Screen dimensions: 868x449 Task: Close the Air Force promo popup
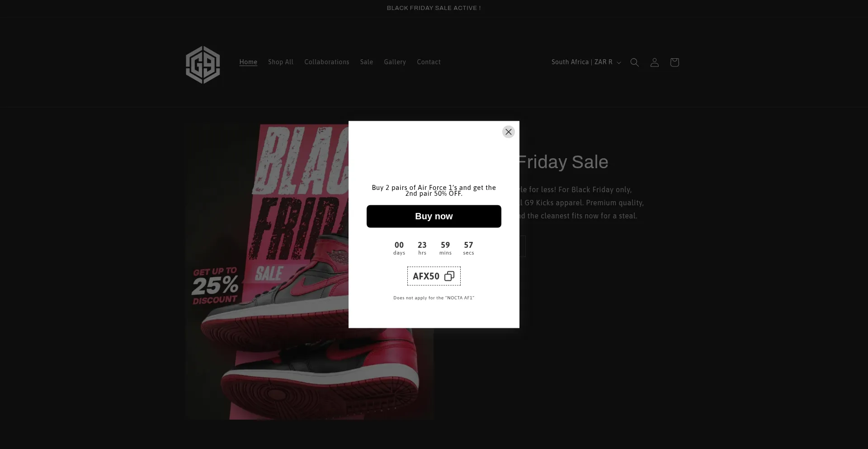(508, 132)
